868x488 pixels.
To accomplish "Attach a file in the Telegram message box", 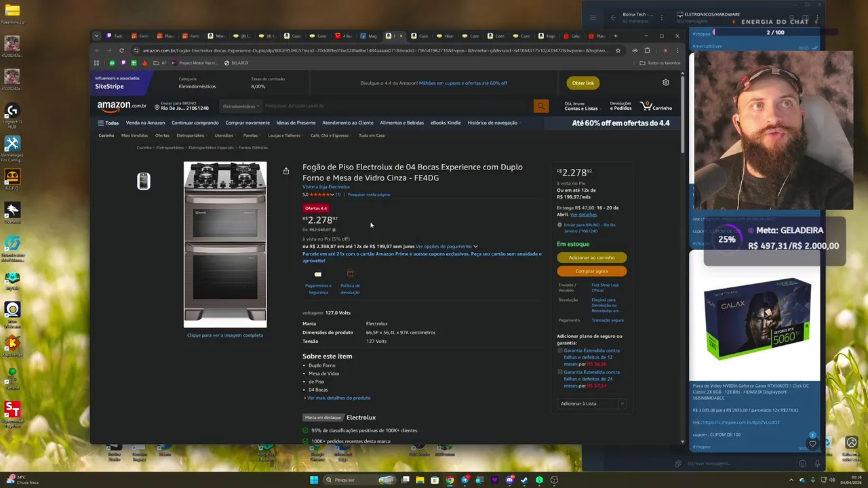I will pyautogui.click(x=678, y=464).
